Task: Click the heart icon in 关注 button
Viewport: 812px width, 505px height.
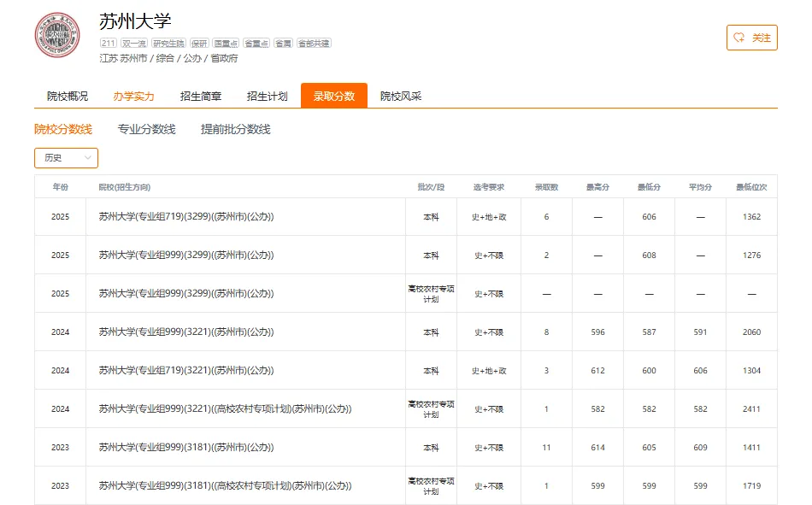Action: tap(739, 38)
